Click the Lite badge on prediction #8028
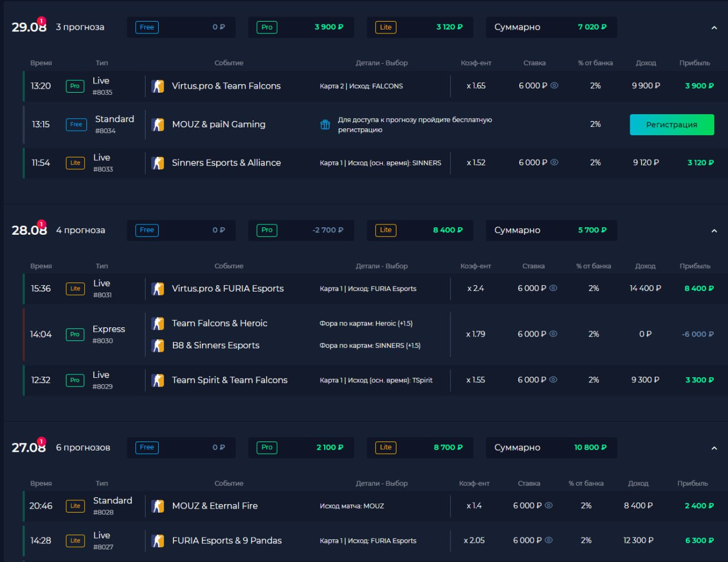 coord(75,506)
